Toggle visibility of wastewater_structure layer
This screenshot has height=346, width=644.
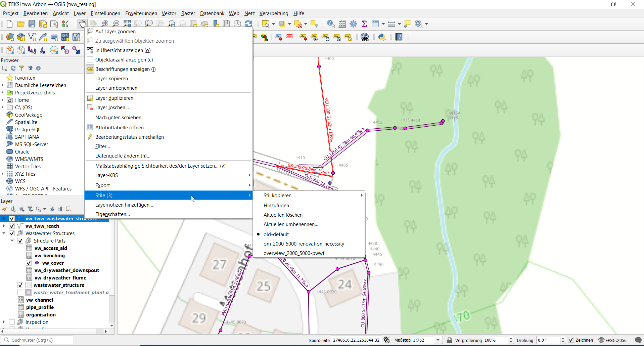20,285
